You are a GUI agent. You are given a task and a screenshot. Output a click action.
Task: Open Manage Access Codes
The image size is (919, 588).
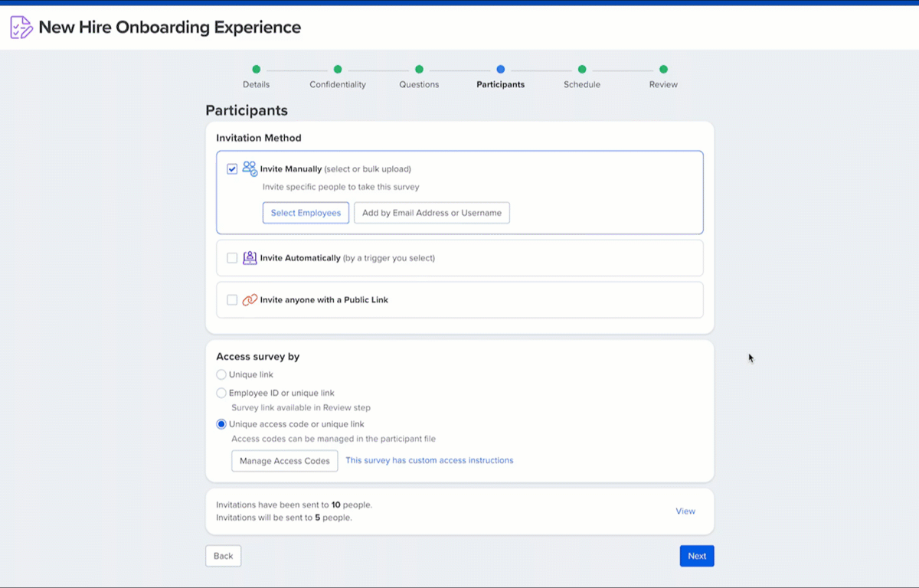pyautogui.click(x=284, y=461)
